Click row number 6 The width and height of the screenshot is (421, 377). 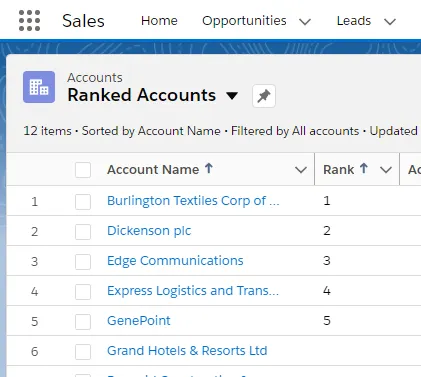click(35, 352)
